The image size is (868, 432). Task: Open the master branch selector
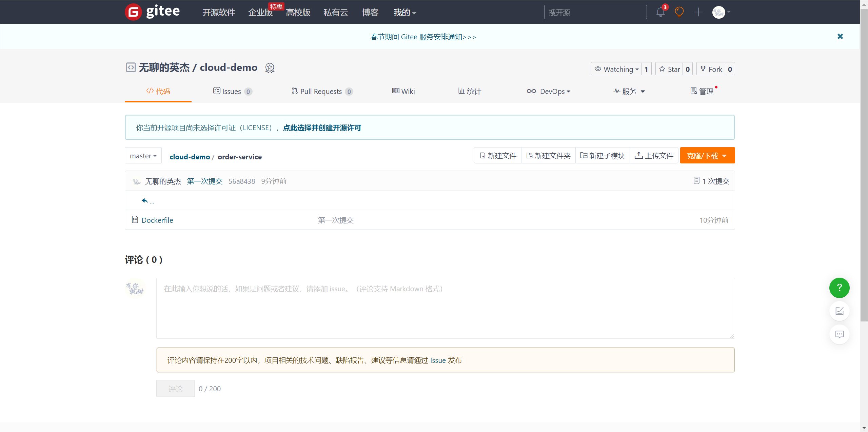point(143,156)
